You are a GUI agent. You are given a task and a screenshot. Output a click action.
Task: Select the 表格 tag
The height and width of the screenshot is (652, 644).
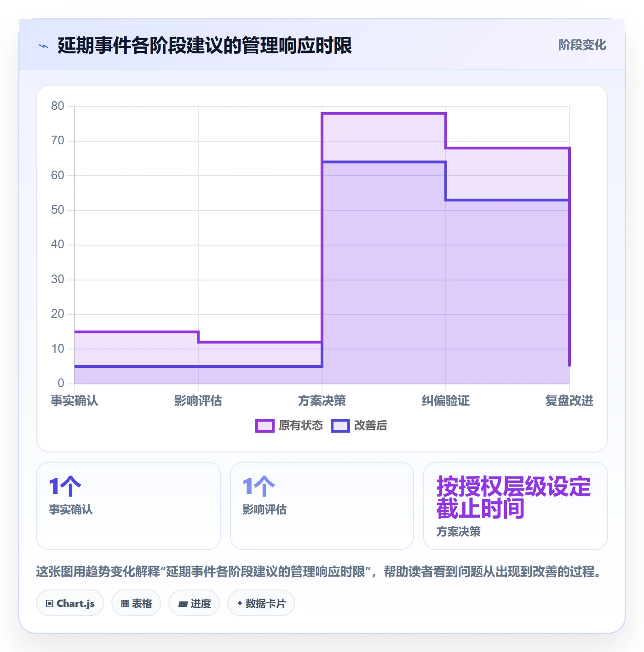[x=136, y=603]
